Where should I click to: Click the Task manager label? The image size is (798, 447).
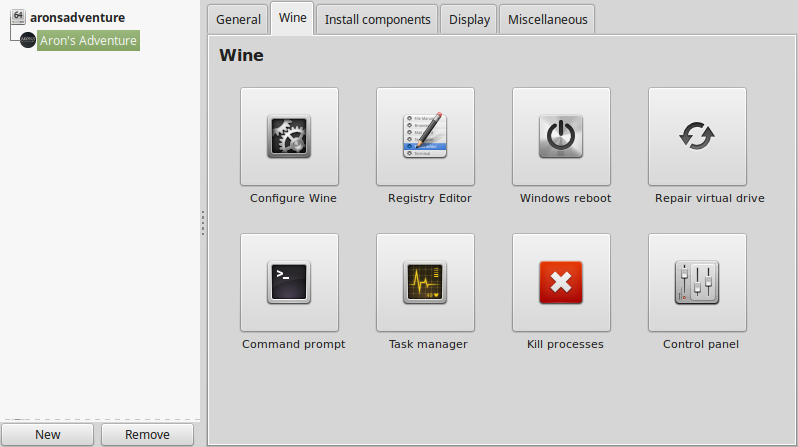click(428, 344)
